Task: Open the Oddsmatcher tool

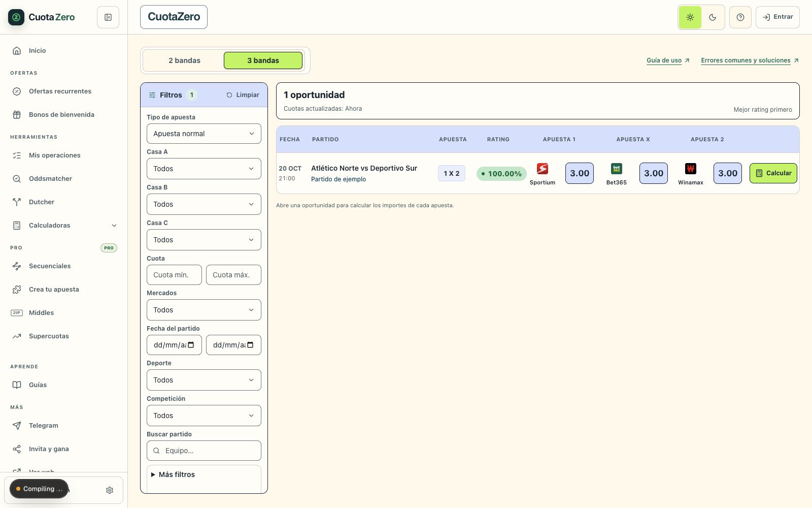Action: tap(63, 179)
